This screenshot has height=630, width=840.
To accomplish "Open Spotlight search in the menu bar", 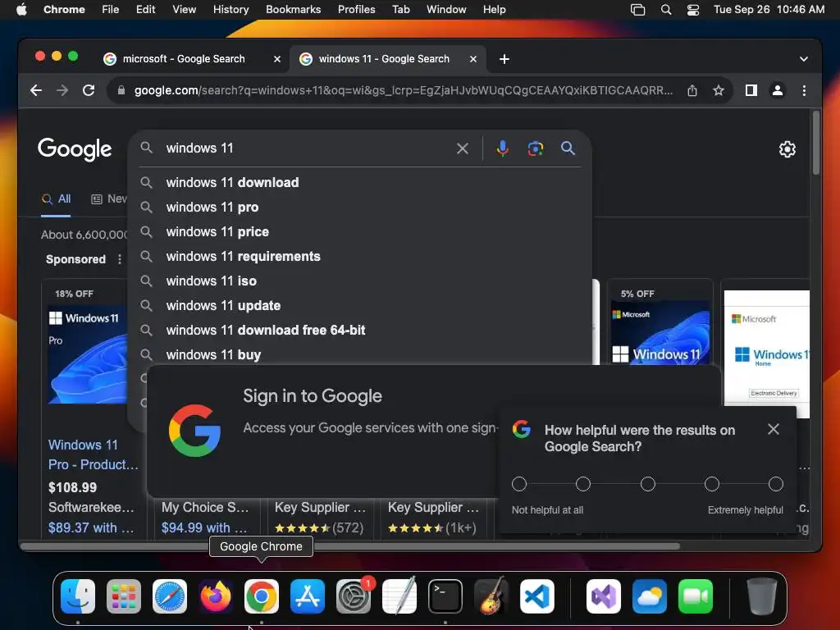I will 666,10.
